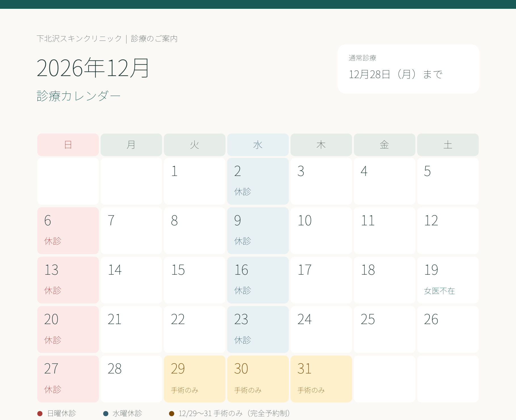The width and height of the screenshot is (516, 420).
Task: Click the blue 水曜休診 legend dot
Action: (106, 413)
